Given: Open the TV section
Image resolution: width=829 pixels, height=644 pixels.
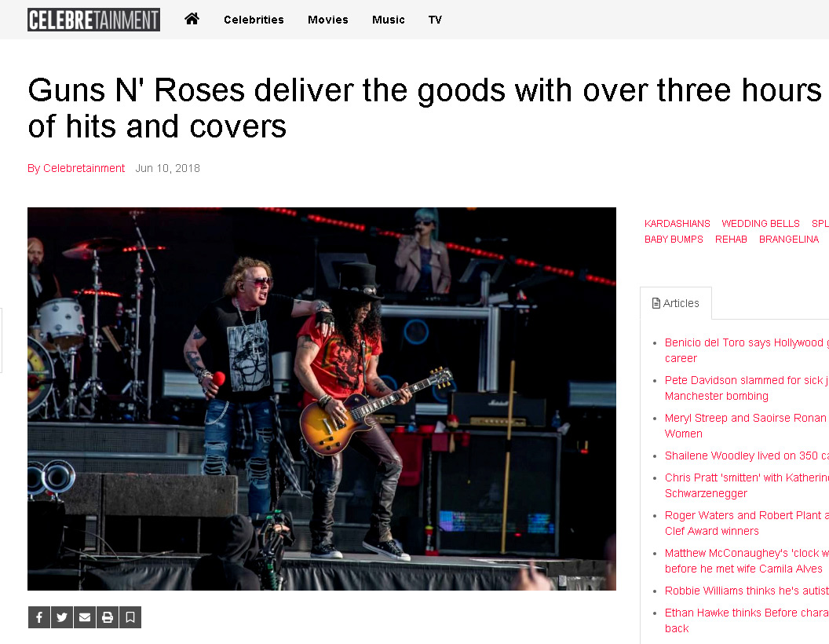Looking at the screenshot, I should click(x=435, y=20).
